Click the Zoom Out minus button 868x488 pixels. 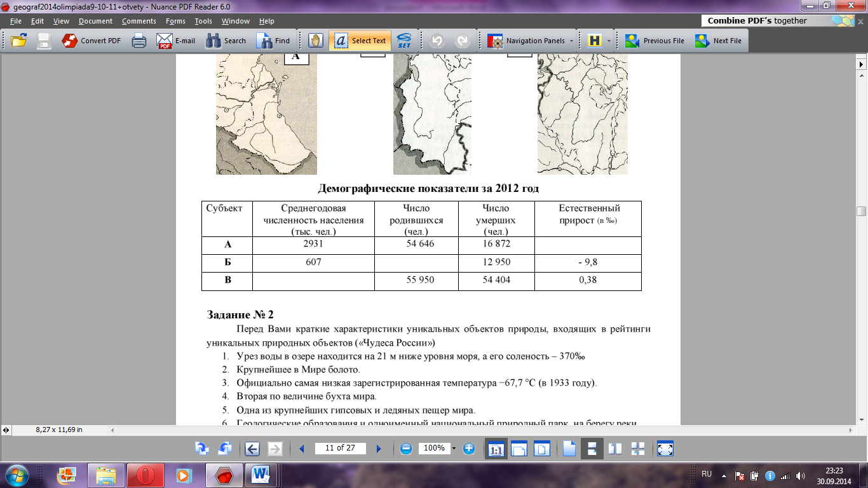coord(406,449)
